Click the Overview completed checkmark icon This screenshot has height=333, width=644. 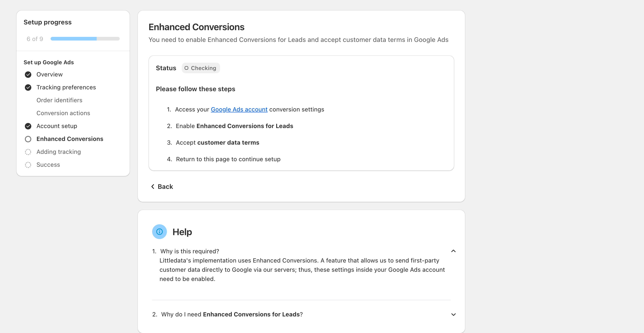(28, 75)
